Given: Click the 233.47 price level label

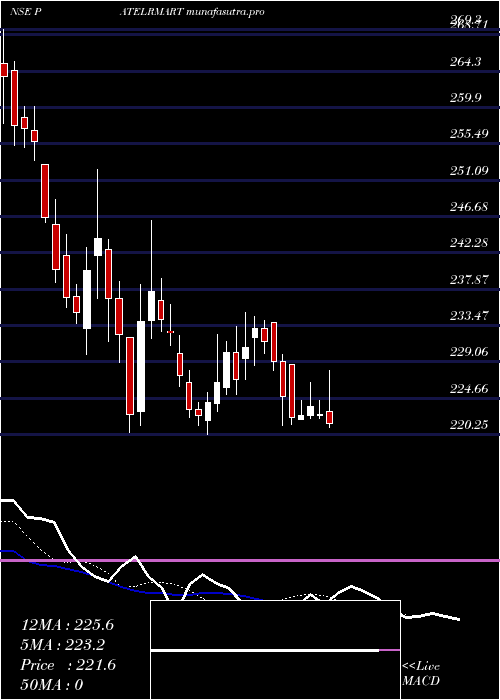Looking at the screenshot, I should [x=468, y=316].
